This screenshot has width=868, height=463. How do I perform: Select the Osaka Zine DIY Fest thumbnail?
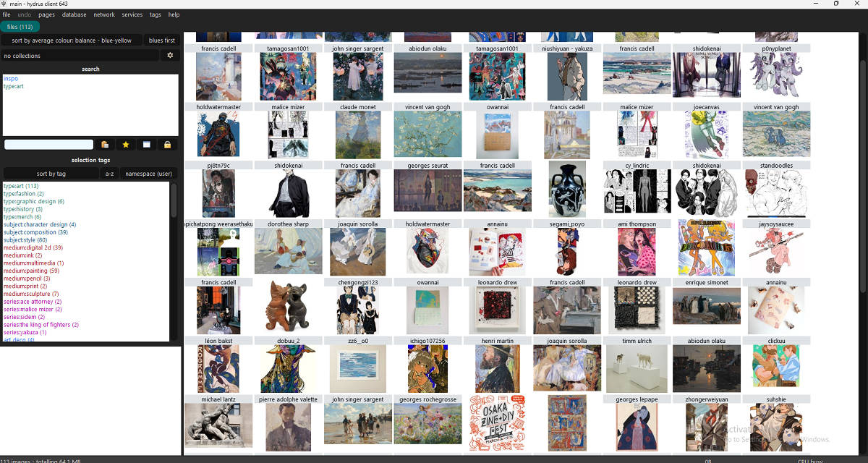[495, 423]
